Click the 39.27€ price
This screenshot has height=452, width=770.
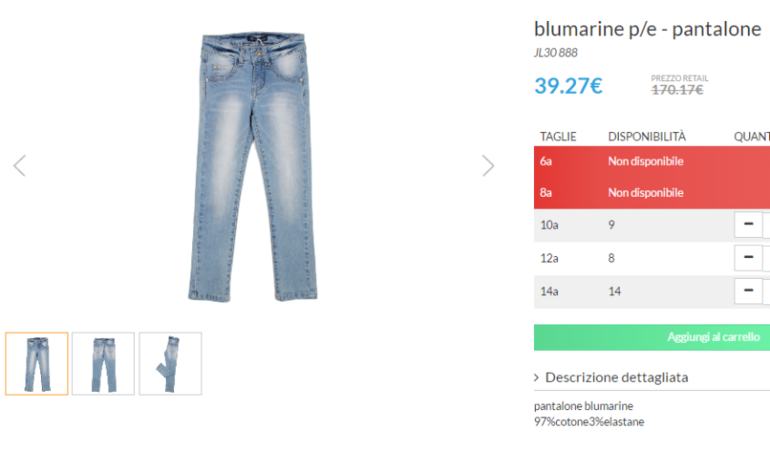point(568,86)
